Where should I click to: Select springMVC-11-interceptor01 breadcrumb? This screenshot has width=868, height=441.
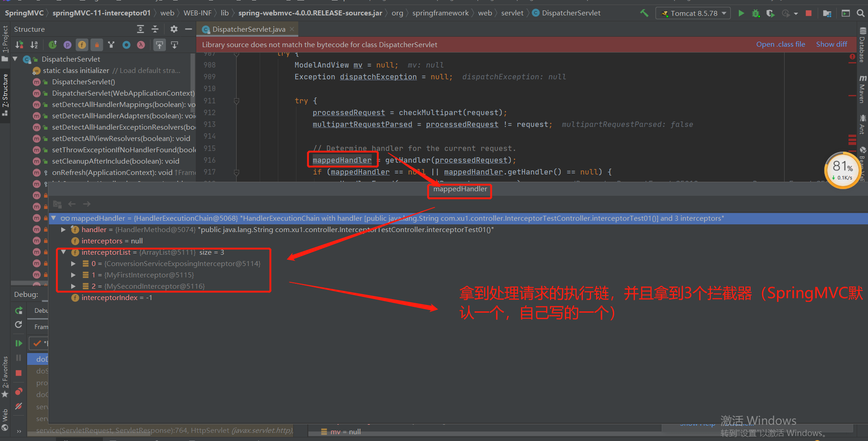tap(101, 13)
